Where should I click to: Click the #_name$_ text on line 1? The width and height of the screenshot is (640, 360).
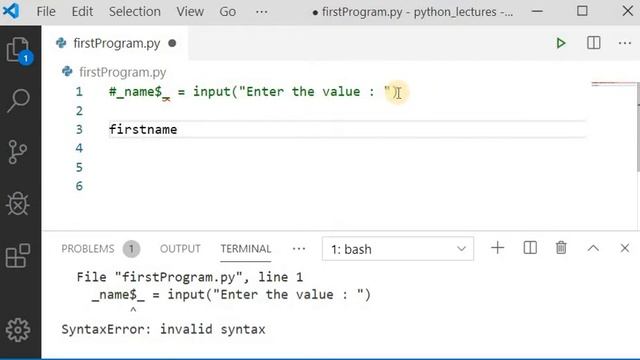(x=139, y=92)
